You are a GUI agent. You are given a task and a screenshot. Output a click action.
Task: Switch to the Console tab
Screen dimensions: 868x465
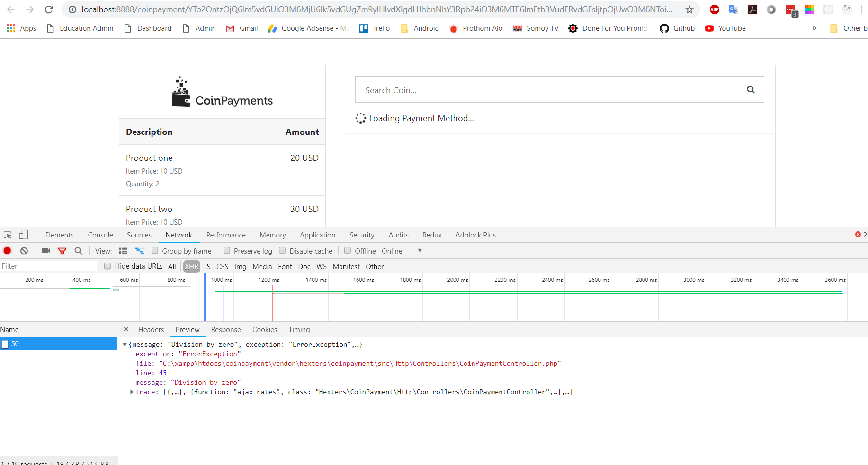(100, 235)
